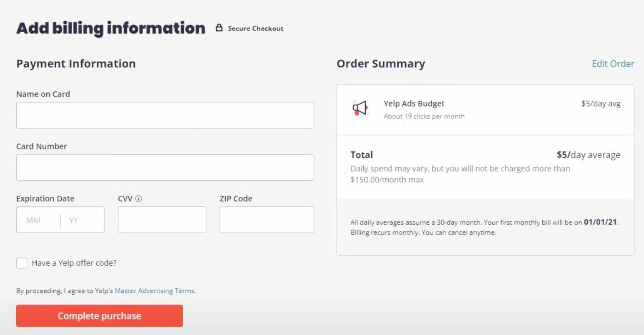This screenshot has height=335, width=644.
Task: Click the Yelp Ads Budget line item
Action: (x=414, y=103)
